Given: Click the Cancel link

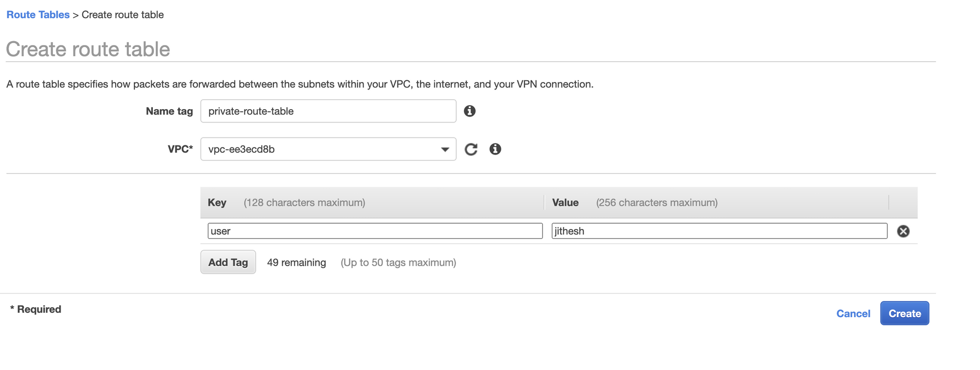Looking at the screenshot, I should pos(853,314).
